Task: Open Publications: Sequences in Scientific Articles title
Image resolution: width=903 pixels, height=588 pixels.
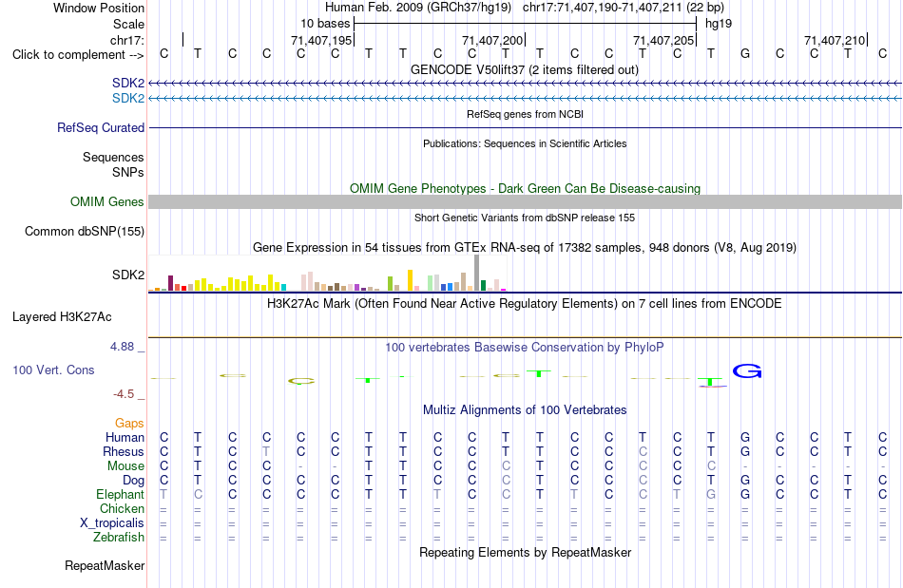Action: coord(525,143)
